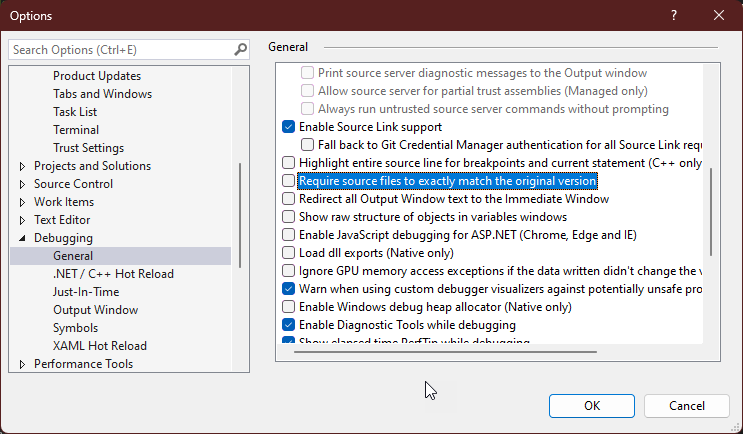Check Show raw structure of objects
743x434 pixels.
click(288, 217)
